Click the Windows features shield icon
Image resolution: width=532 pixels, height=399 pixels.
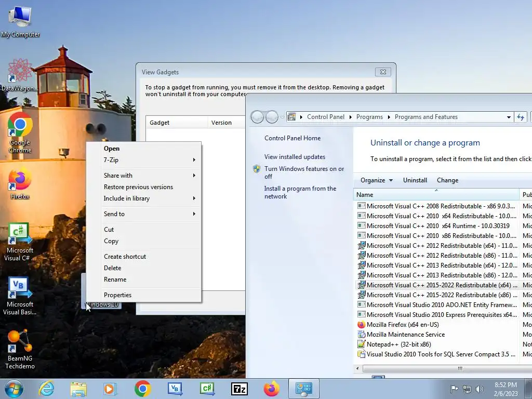(257, 169)
